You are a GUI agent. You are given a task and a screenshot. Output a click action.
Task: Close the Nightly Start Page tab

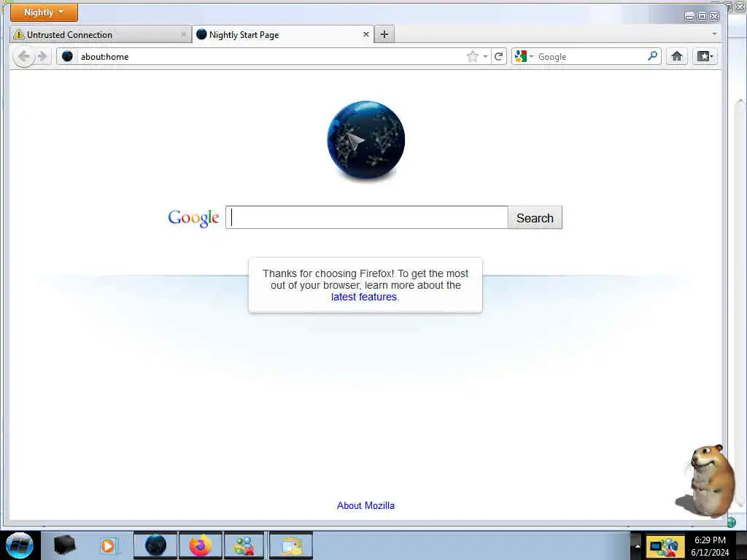366,34
